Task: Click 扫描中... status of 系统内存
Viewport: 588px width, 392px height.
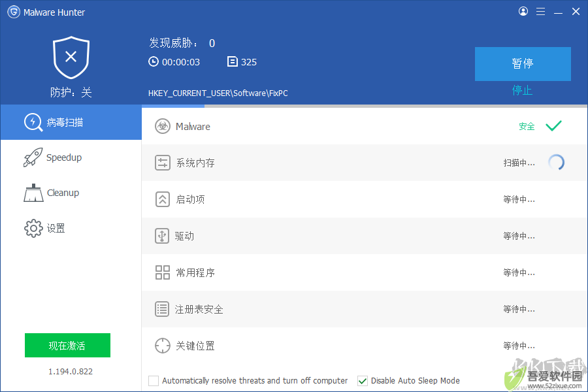Action: (519, 163)
